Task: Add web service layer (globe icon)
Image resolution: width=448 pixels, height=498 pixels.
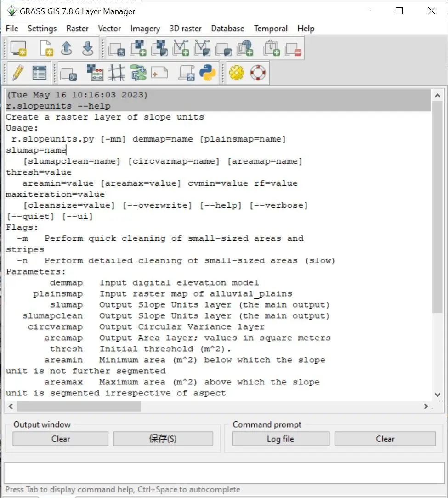Action: (x=245, y=48)
